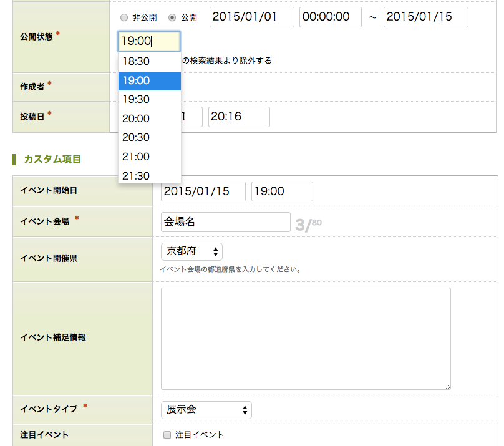Select the 公開 radio button

172,18
